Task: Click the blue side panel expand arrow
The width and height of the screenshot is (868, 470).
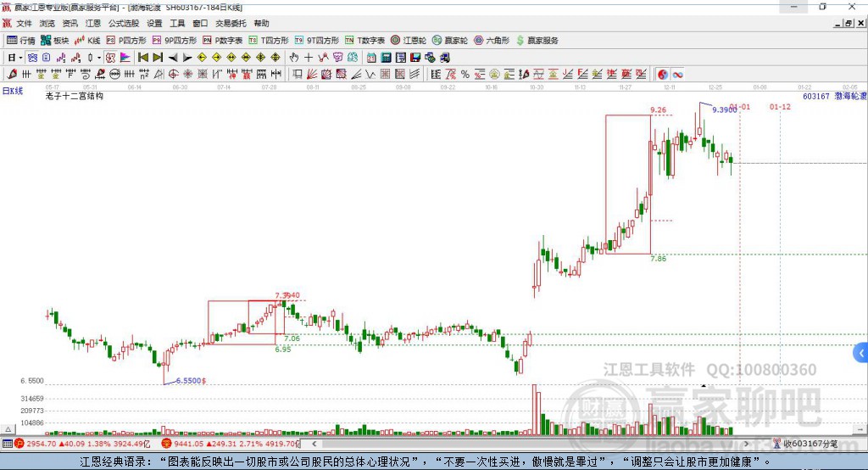Action: click(x=861, y=353)
